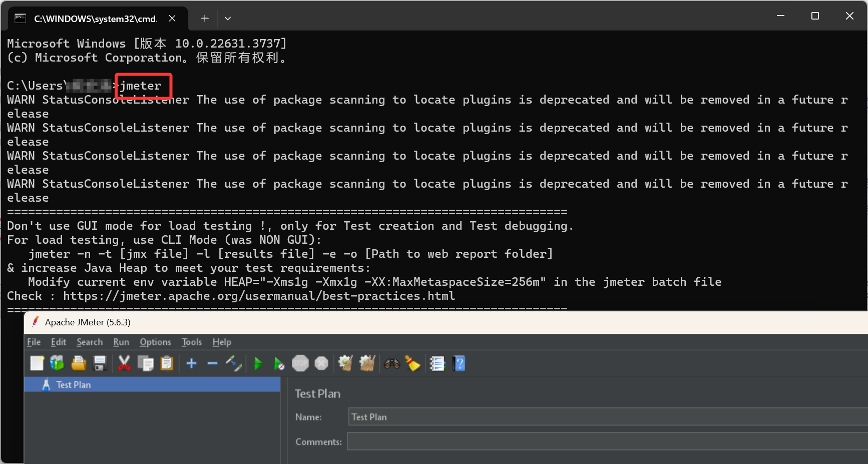Click the Clear All results icon

point(367,363)
